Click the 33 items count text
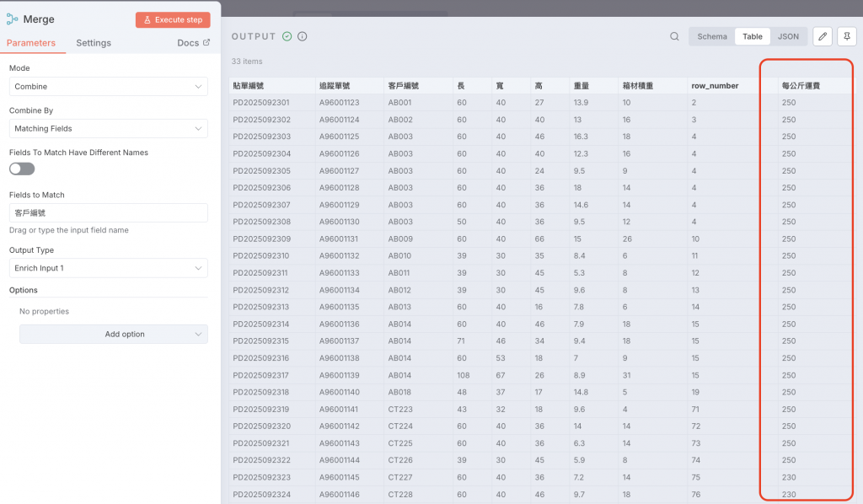This screenshot has width=863, height=504. pyautogui.click(x=247, y=61)
